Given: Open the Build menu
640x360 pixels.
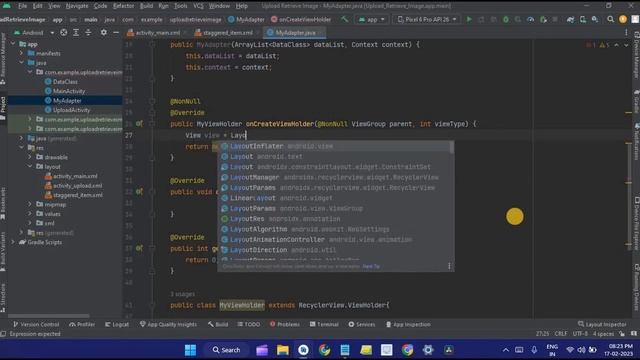Looking at the screenshot, I should pos(146,6).
